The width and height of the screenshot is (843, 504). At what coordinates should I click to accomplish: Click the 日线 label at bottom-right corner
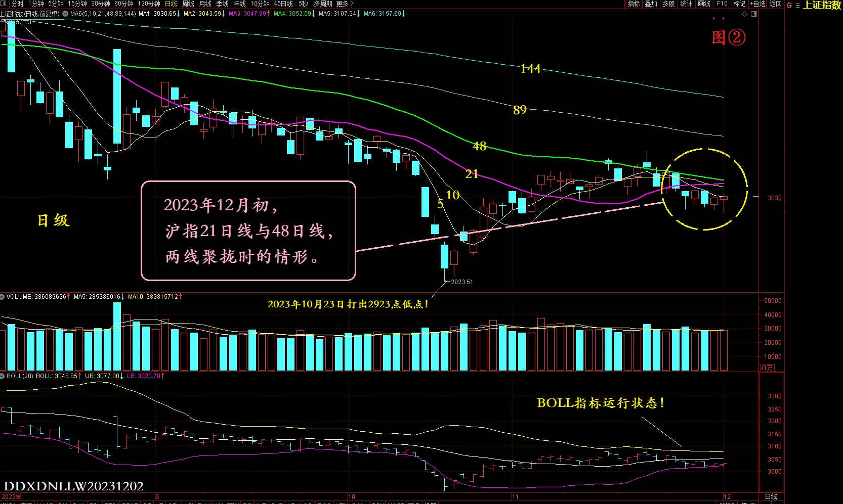click(x=771, y=497)
